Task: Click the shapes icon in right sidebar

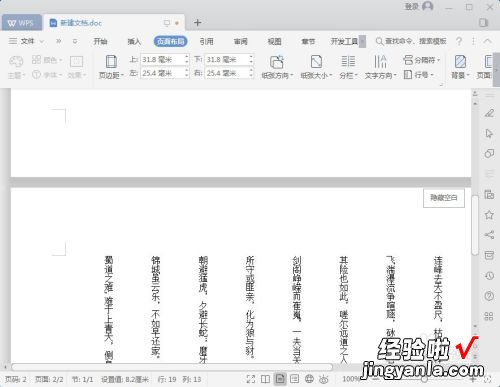Action: coord(489,154)
